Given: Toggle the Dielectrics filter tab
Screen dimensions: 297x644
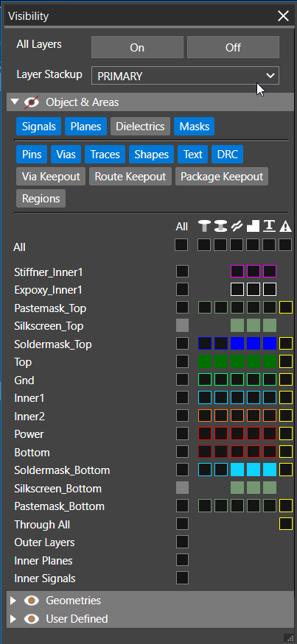Looking at the screenshot, I should click(x=140, y=127).
